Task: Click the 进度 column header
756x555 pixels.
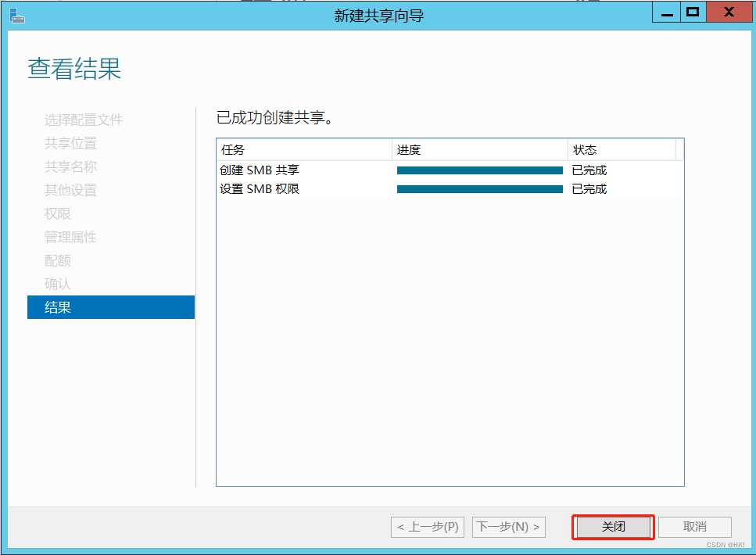Action: tap(480, 150)
